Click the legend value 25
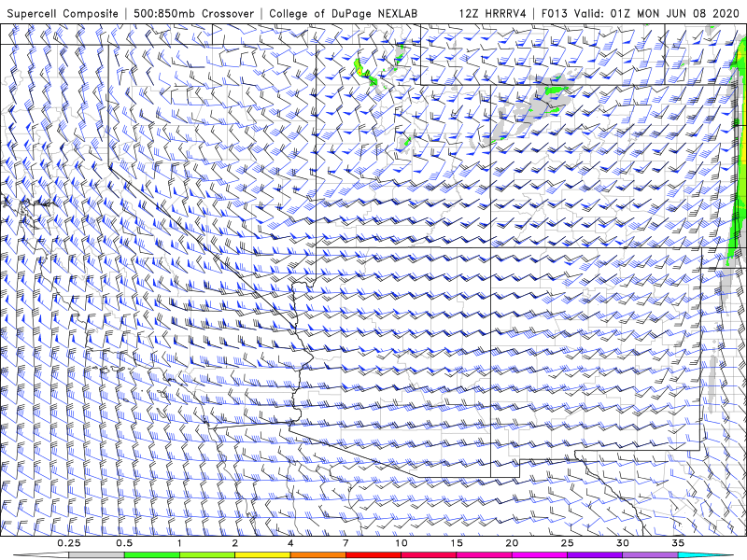 pos(568,543)
